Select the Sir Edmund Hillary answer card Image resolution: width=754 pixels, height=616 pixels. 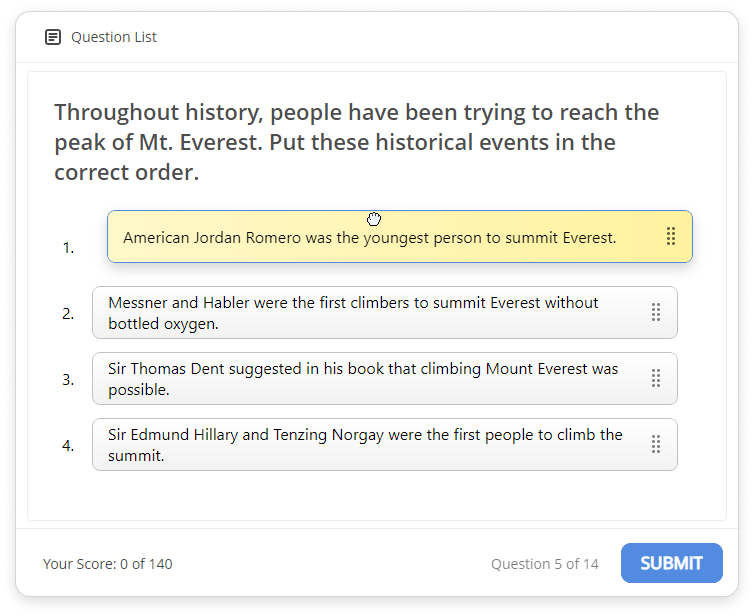point(360,444)
